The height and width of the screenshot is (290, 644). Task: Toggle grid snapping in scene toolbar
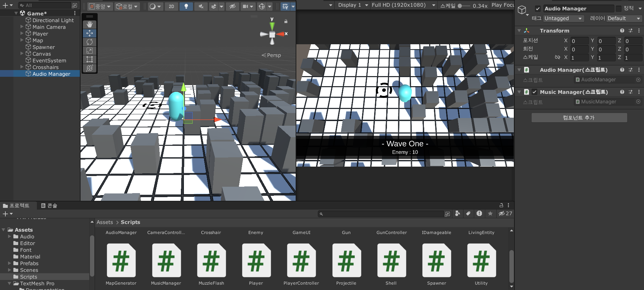(285, 6)
